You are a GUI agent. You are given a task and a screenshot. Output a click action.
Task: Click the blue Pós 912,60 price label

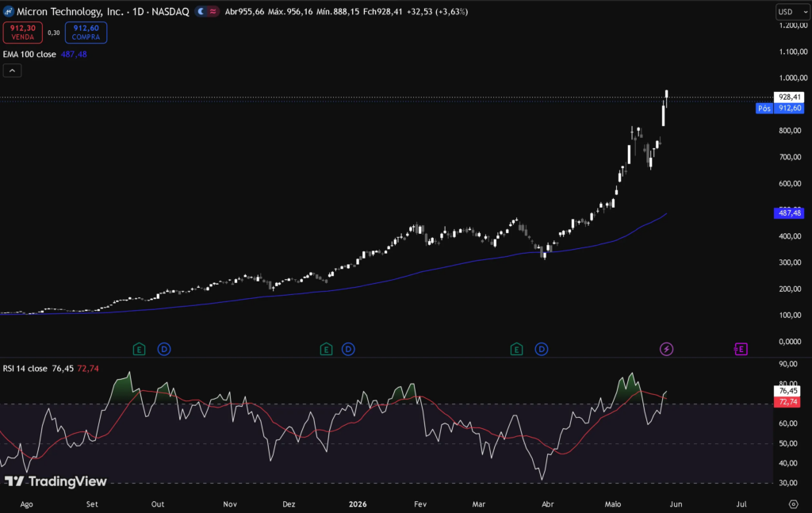click(x=780, y=108)
